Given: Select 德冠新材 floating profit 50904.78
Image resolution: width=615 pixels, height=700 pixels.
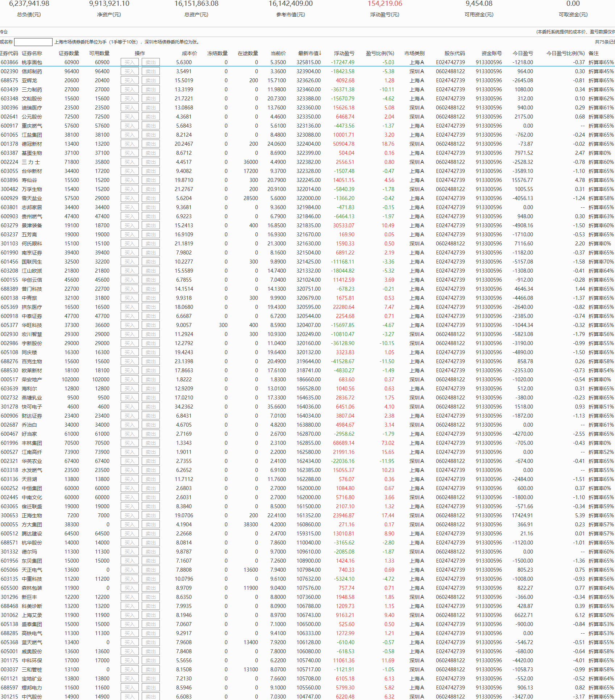Looking at the screenshot, I should tap(344, 144).
